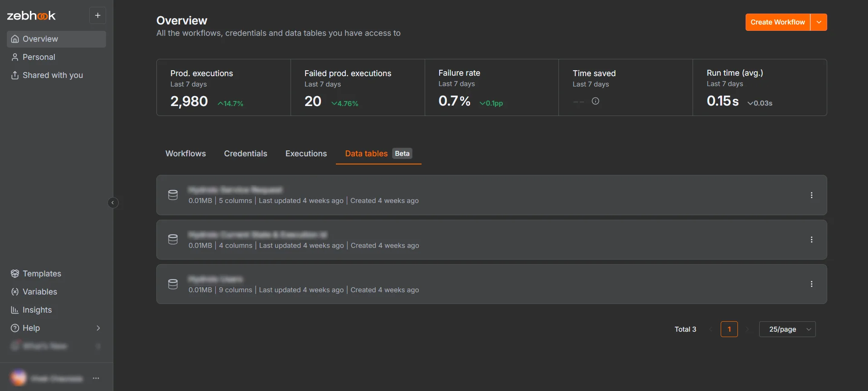Open user options ellipsis next to profile avatar
This screenshot has height=391, width=868.
pos(96,378)
